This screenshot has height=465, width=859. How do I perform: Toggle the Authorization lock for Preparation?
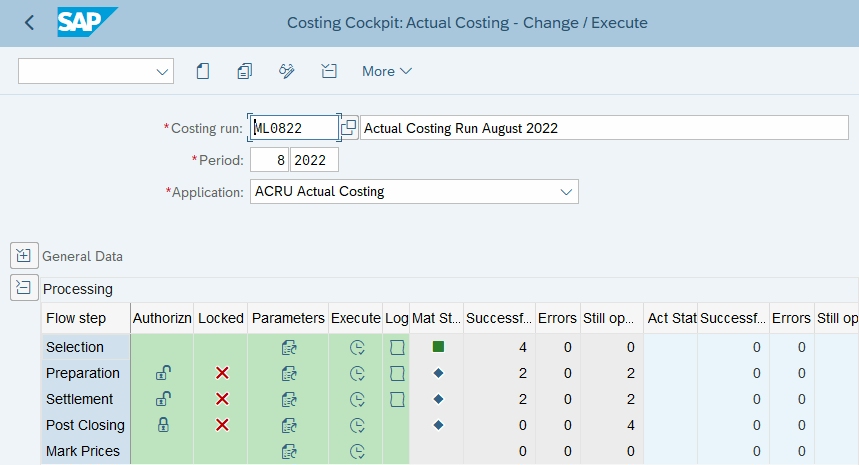click(x=162, y=373)
